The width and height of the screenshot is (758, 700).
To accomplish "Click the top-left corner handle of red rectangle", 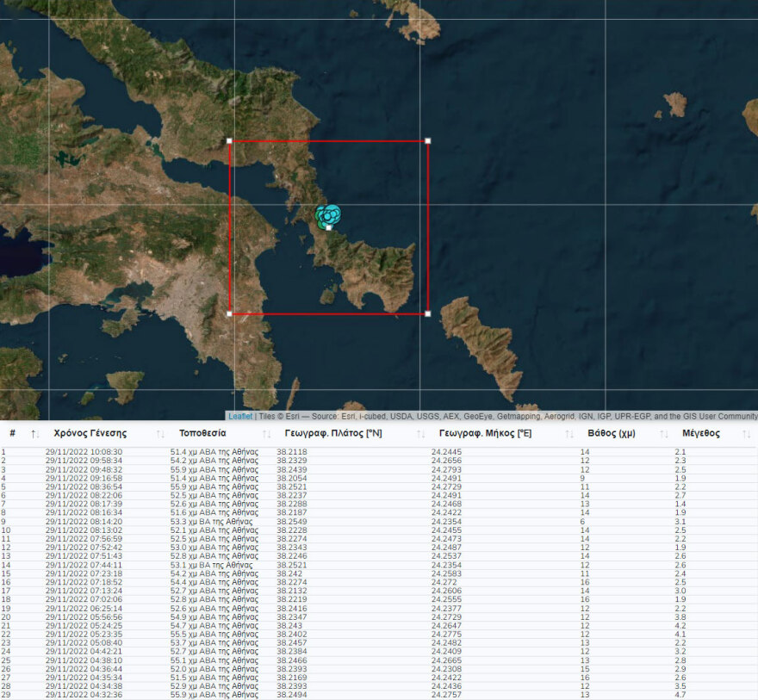I will coord(229,140).
